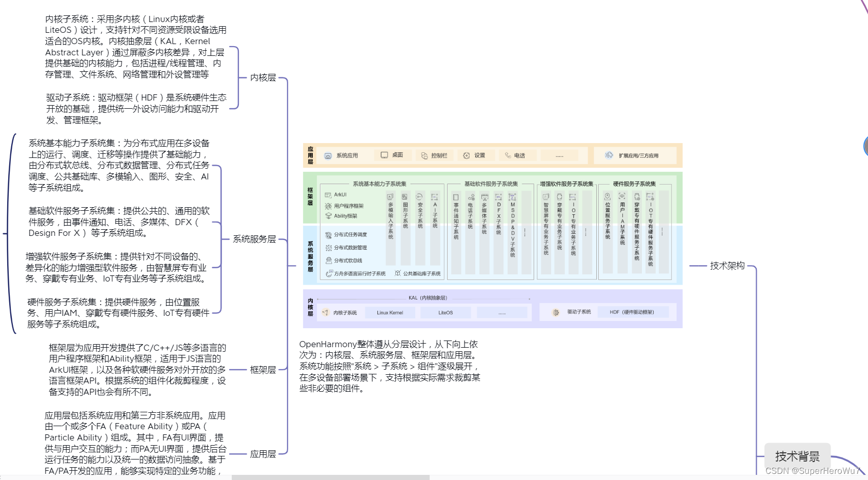Select the 框架层 mind map node
This screenshot has height=480, width=868.
[x=263, y=370]
